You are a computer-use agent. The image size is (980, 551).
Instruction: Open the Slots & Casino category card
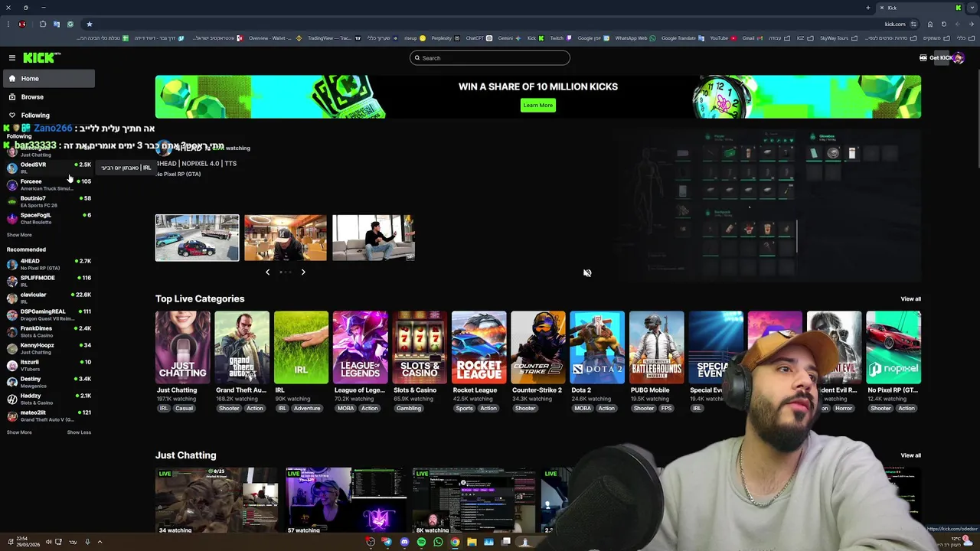point(420,347)
